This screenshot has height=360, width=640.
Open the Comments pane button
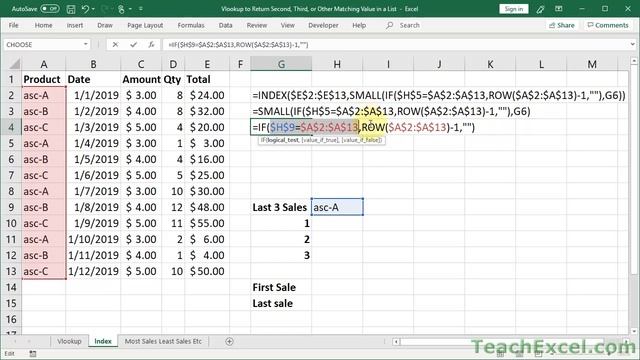[608, 25]
